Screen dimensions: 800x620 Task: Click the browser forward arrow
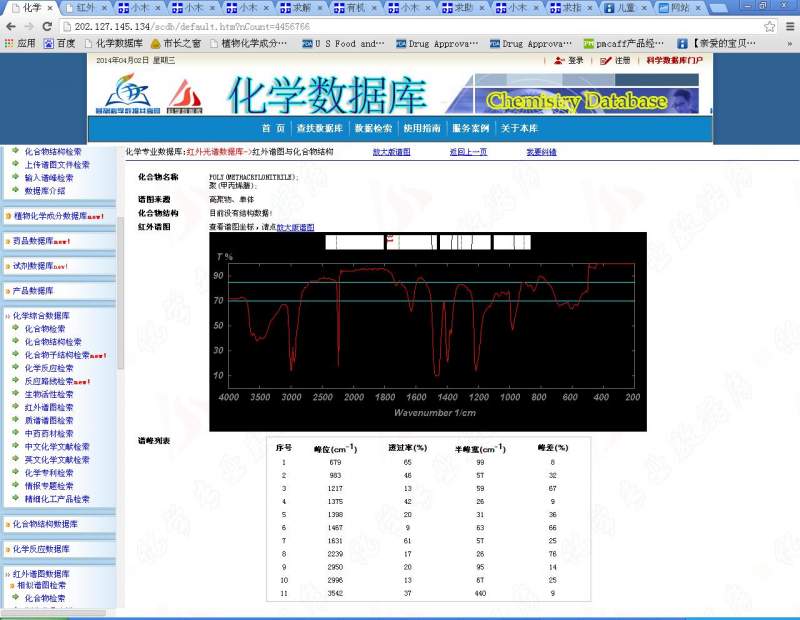(x=29, y=27)
